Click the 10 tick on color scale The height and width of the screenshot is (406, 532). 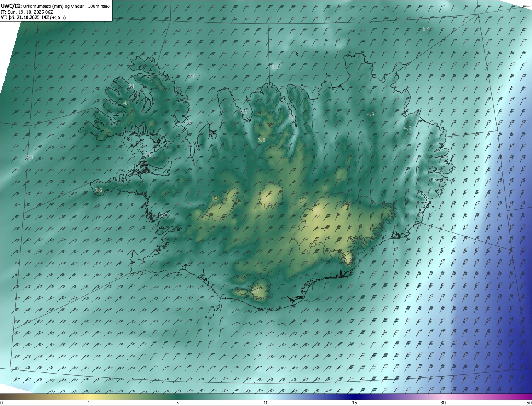tap(266, 403)
